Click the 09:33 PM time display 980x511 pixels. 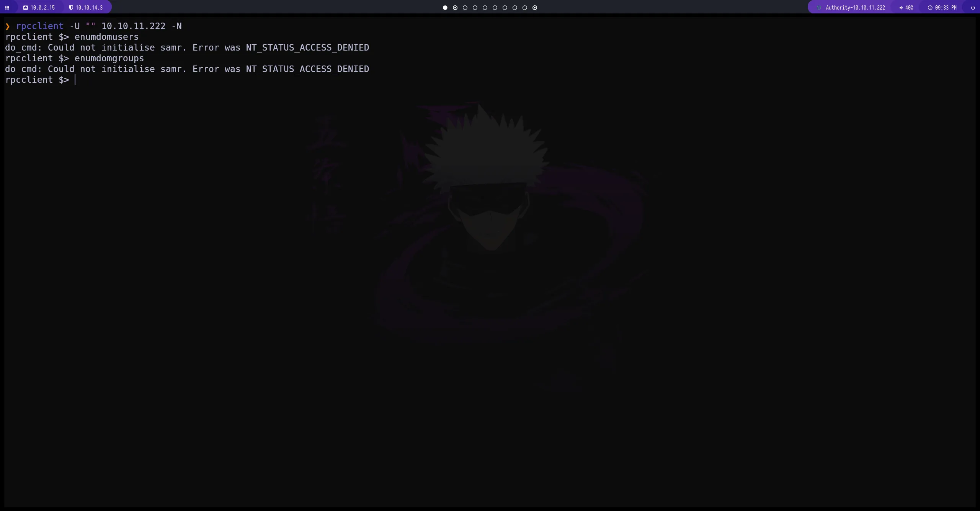(946, 8)
